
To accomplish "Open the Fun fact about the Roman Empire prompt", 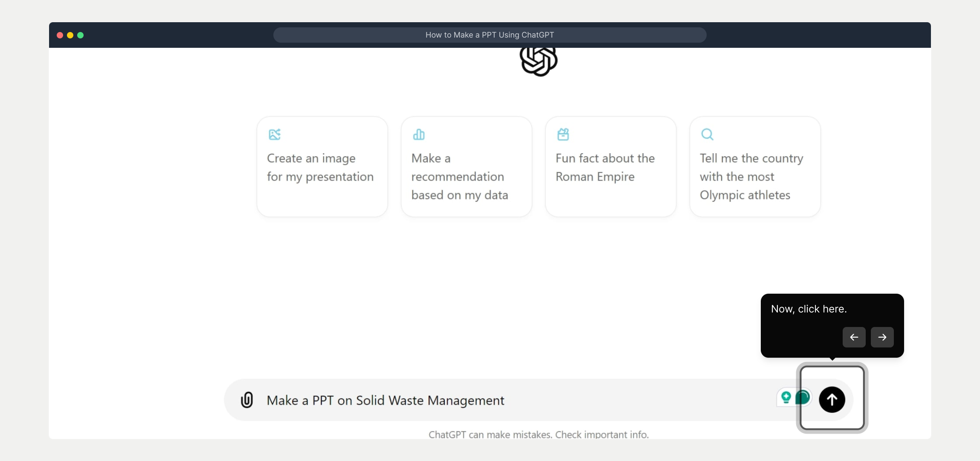I will pos(610,167).
